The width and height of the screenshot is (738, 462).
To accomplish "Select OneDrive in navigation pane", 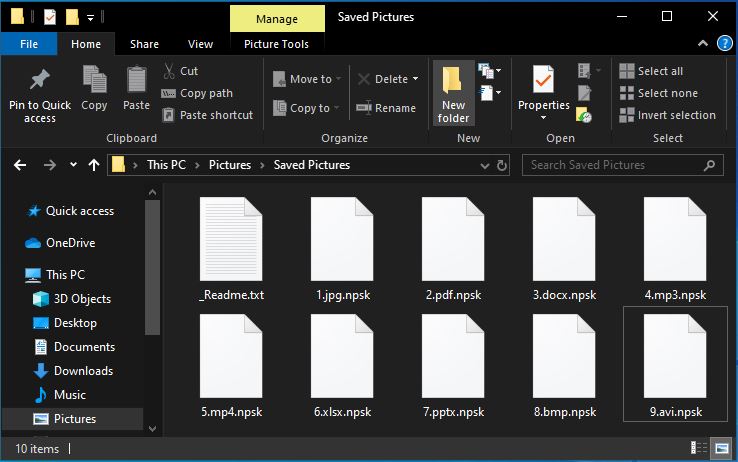I will 60,243.
